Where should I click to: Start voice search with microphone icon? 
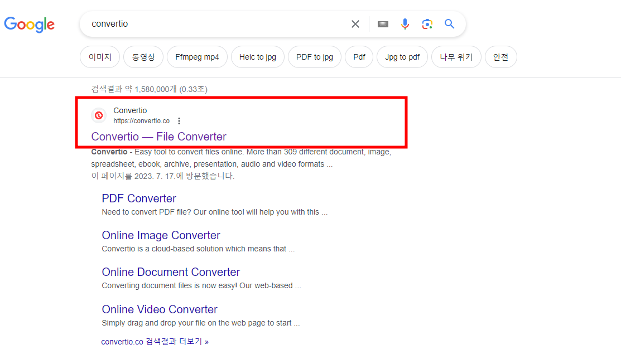click(x=405, y=24)
